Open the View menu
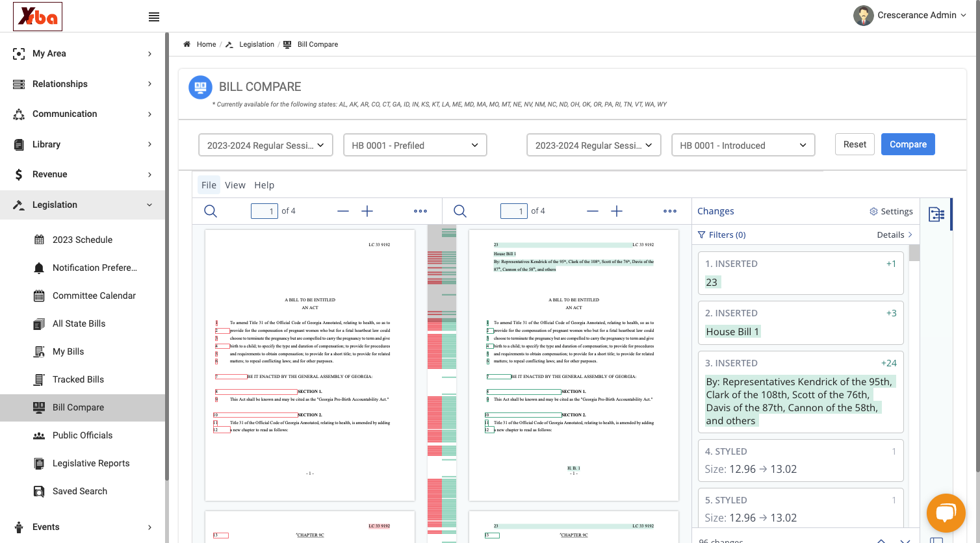 point(235,185)
